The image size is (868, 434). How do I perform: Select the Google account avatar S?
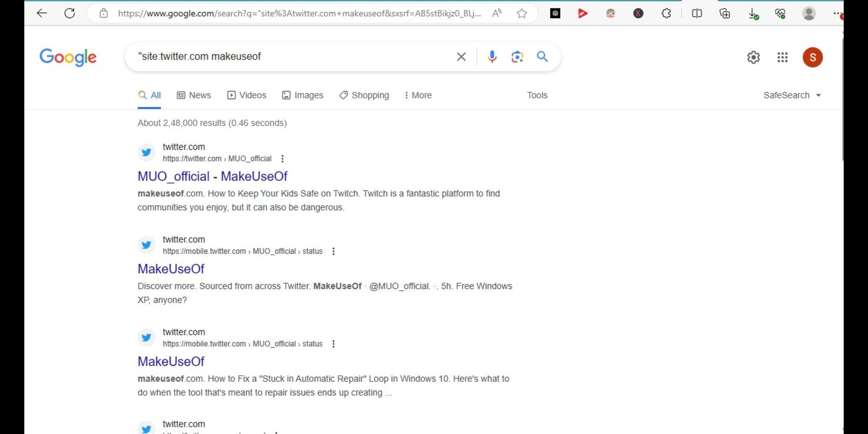[x=812, y=57]
